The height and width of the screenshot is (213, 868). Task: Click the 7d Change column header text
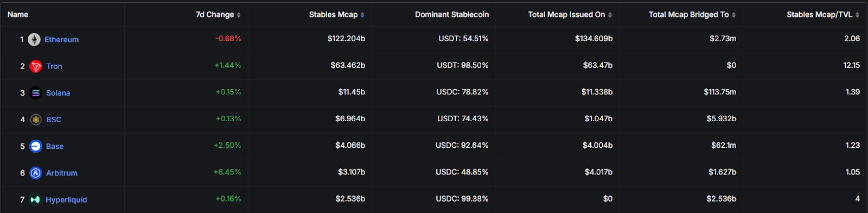coord(215,15)
